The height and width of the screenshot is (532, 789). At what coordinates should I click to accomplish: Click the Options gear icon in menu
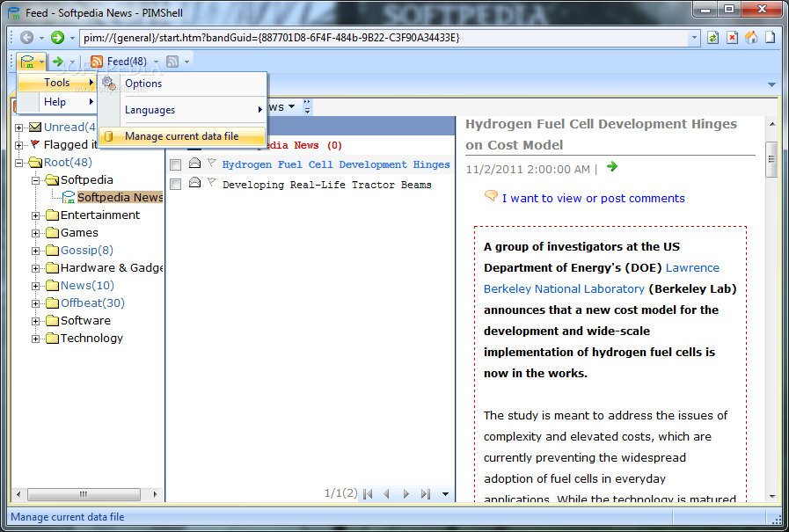coord(109,84)
